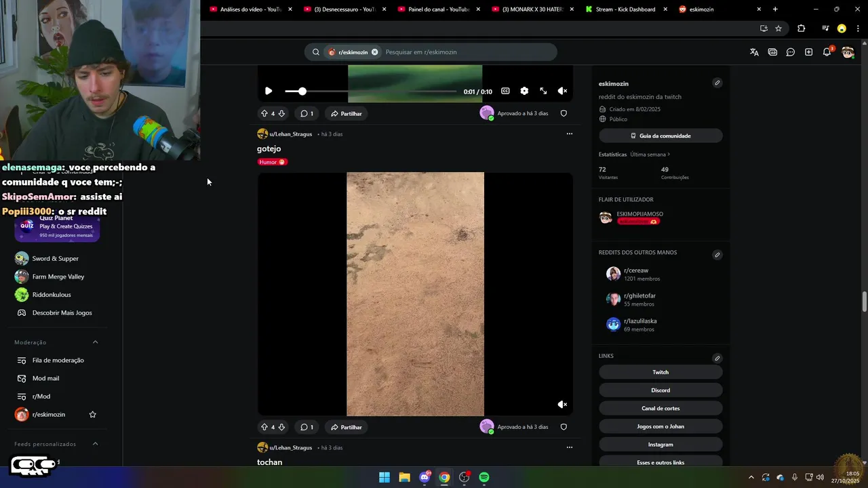The image size is (868, 488).
Task: Create a post with plus icon
Action: pyautogui.click(x=808, y=52)
